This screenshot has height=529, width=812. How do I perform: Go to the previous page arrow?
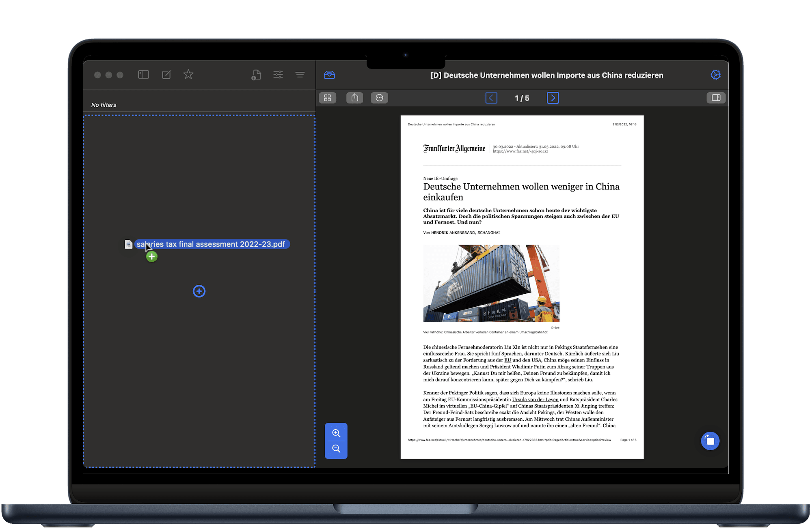click(491, 98)
